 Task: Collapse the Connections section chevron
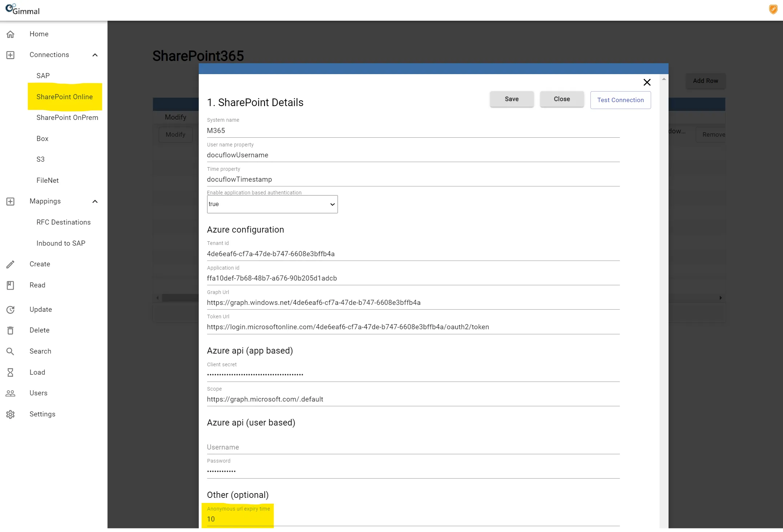pos(95,55)
